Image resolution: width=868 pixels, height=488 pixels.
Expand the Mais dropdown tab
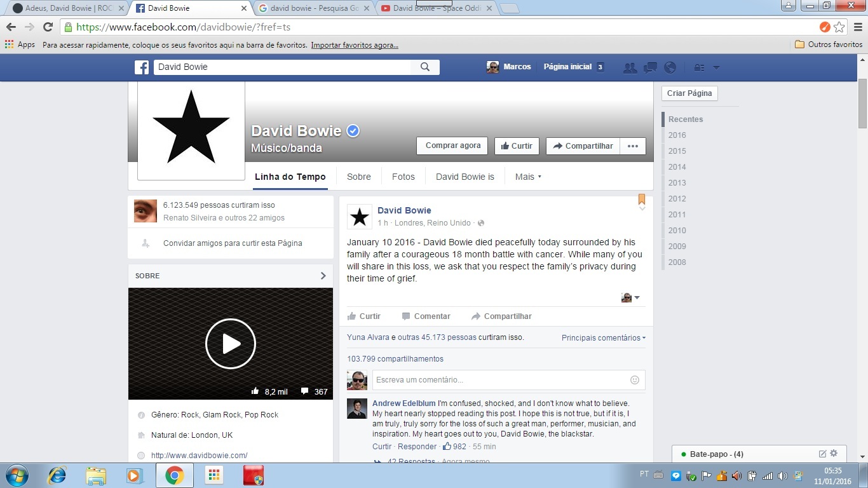click(x=528, y=177)
